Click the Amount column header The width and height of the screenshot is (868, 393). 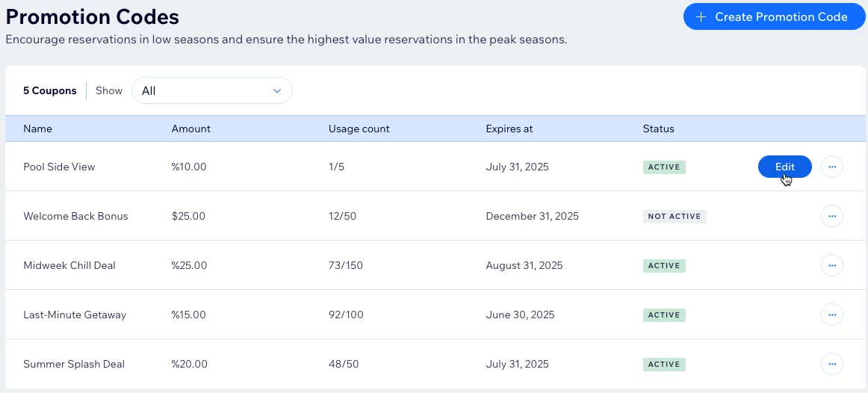point(190,129)
